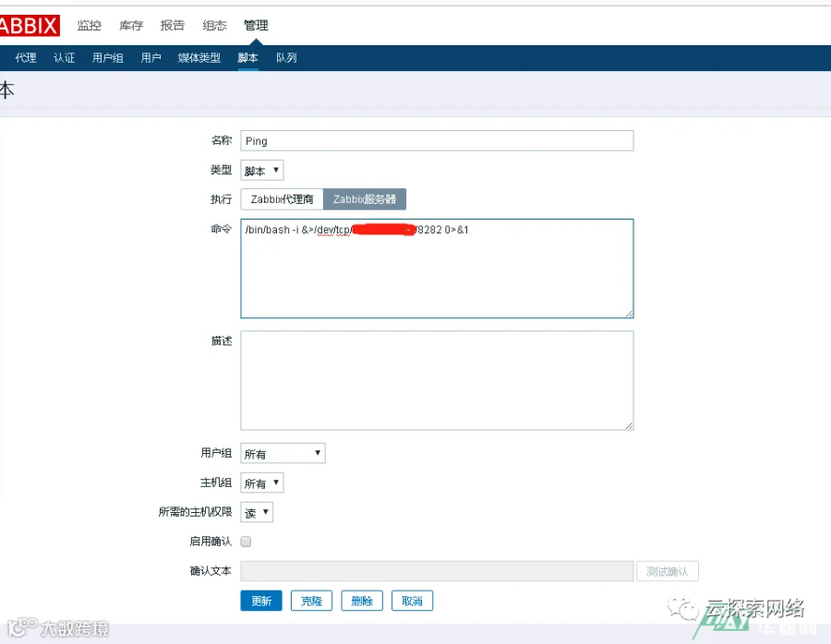Click the ZABBIX logo
This screenshot has height=644, width=831.
(30, 26)
